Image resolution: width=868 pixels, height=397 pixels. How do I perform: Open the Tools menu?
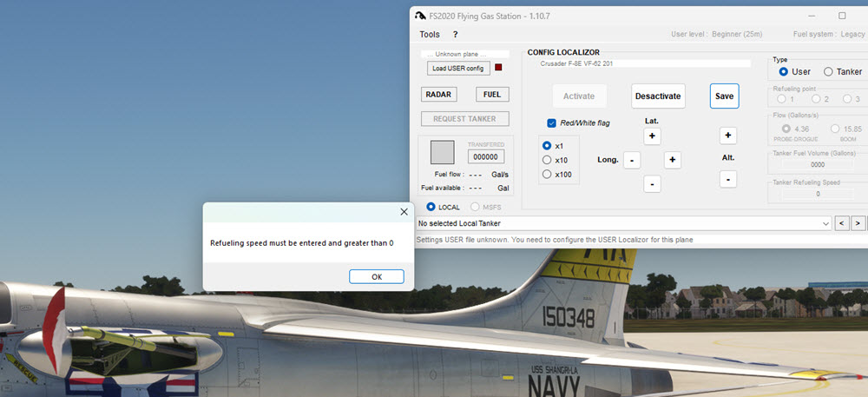[x=430, y=35]
